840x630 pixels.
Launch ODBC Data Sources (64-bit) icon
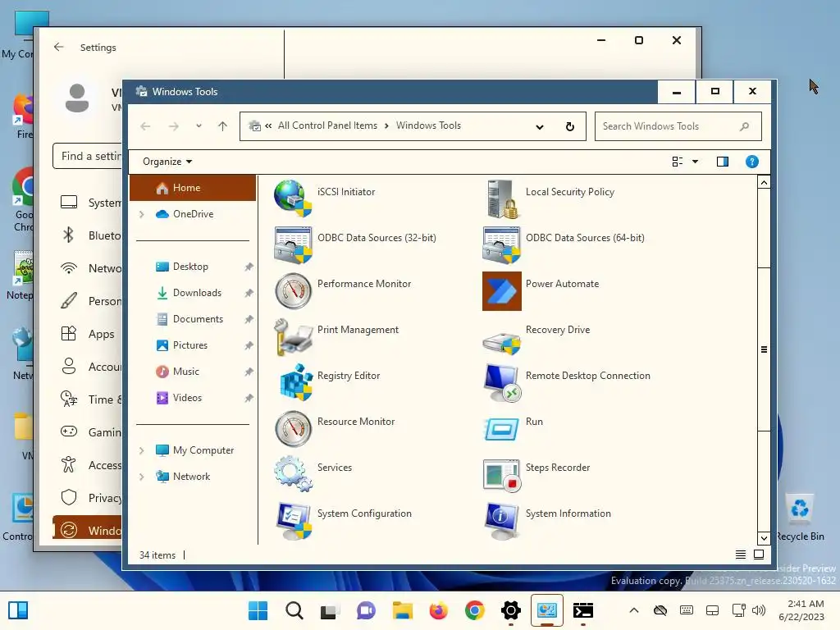tap(501, 244)
